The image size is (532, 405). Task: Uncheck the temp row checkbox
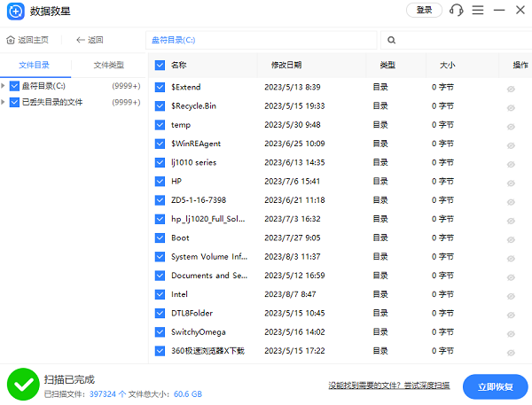(160, 125)
